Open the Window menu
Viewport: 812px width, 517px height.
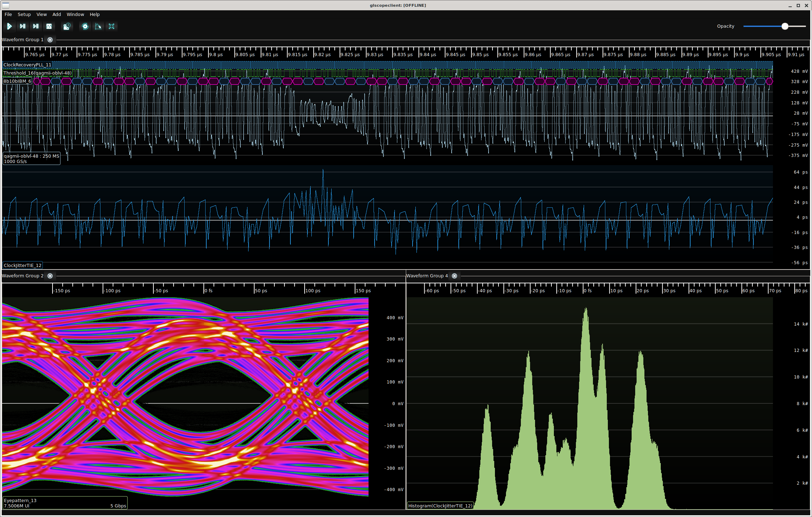click(75, 15)
